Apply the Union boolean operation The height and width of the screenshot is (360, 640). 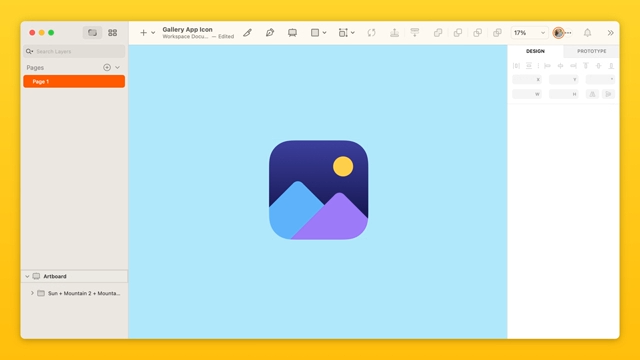tap(438, 33)
